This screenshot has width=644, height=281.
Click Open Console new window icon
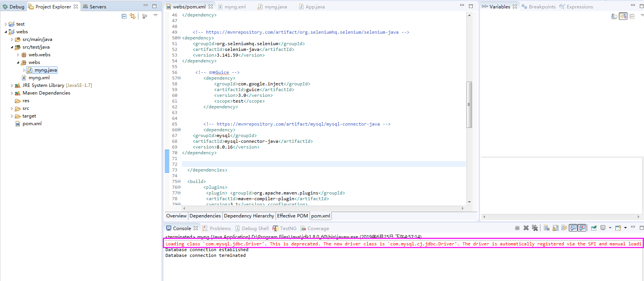(x=618, y=228)
